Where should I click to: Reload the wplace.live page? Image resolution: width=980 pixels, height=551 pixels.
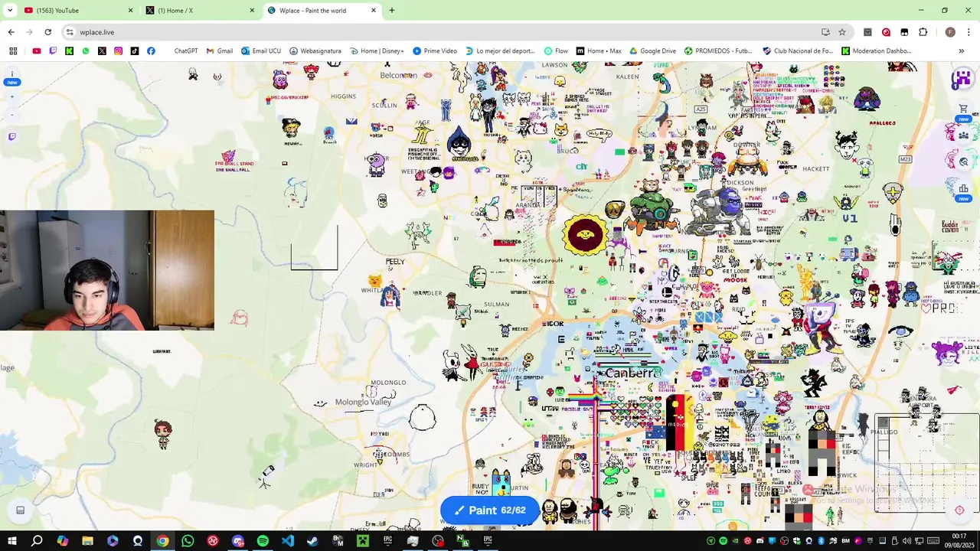point(47,32)
